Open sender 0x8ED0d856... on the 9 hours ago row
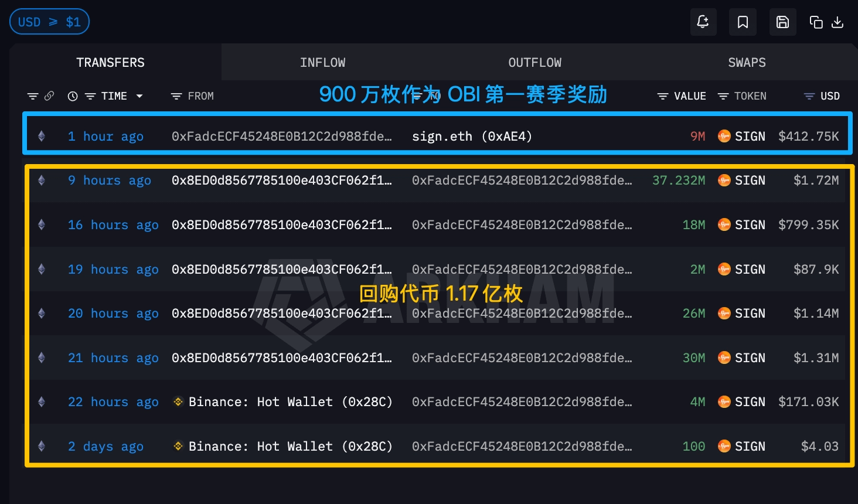The image size is (858, 504). 282,181
